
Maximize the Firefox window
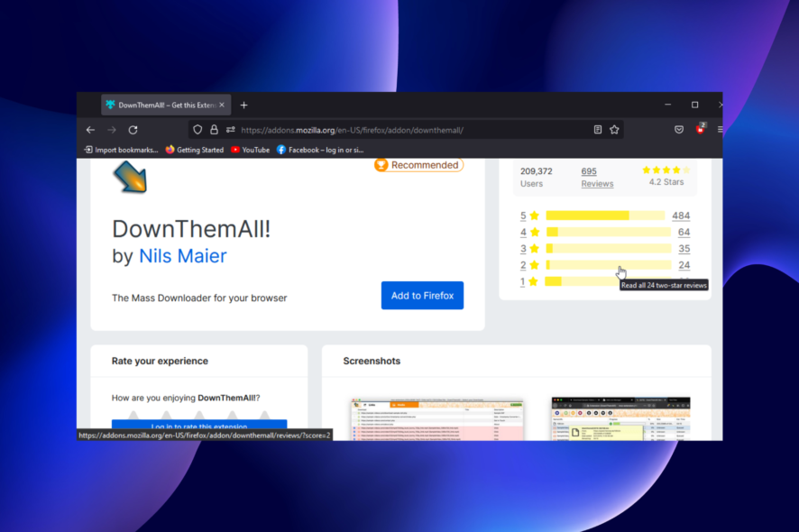(694, 105)
